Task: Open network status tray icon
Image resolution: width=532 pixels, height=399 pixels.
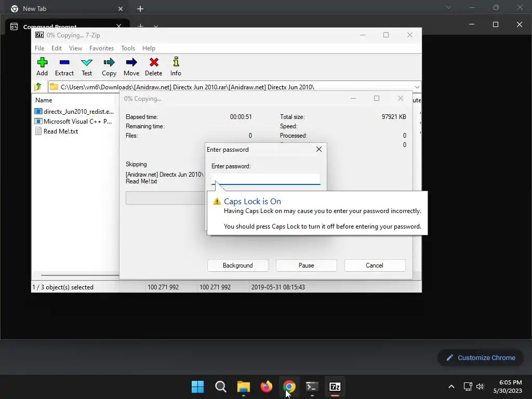Action: click(x=468, y=387)
